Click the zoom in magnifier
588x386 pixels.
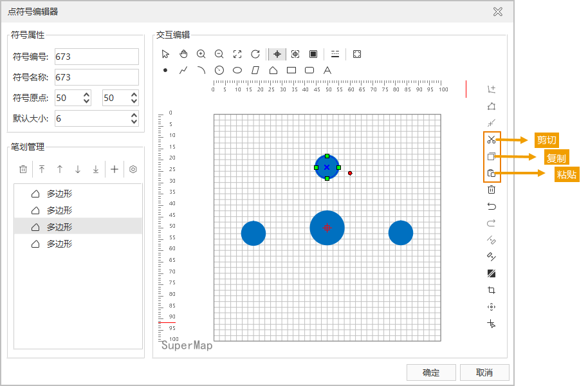(x=201, y=54)
